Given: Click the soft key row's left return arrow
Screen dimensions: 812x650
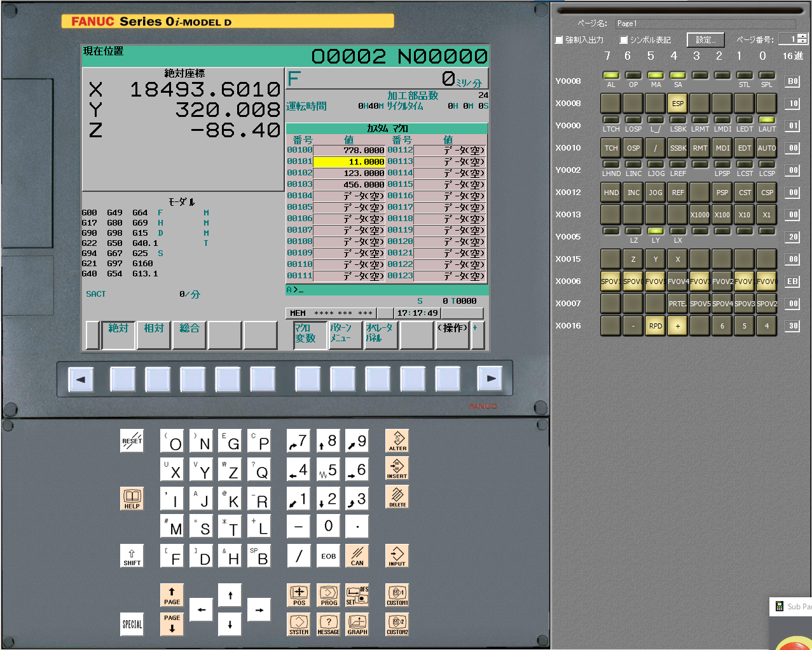Looking at the screenshot, I should 81,379.
